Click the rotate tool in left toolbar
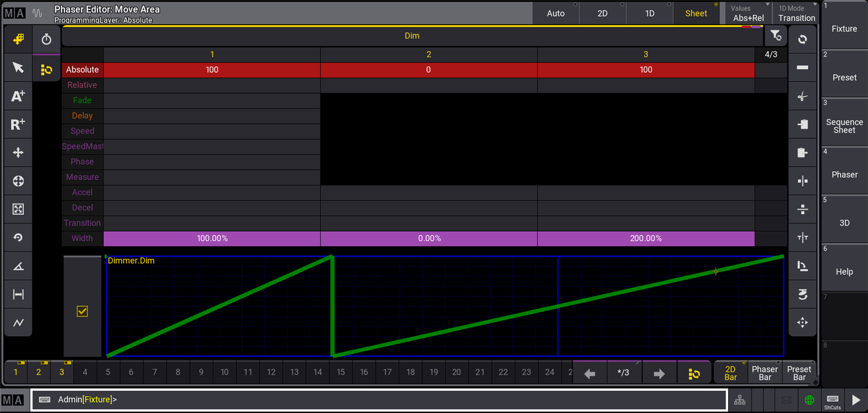The height and width of the screenshot is (413, 868). [x=18, y=238]
